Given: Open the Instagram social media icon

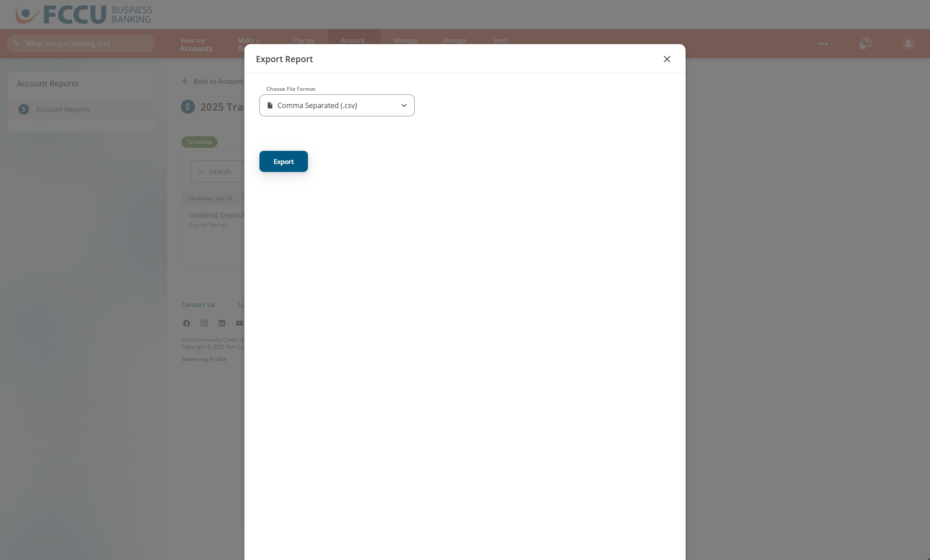Looking at the screenshot, I should point(204,323).
